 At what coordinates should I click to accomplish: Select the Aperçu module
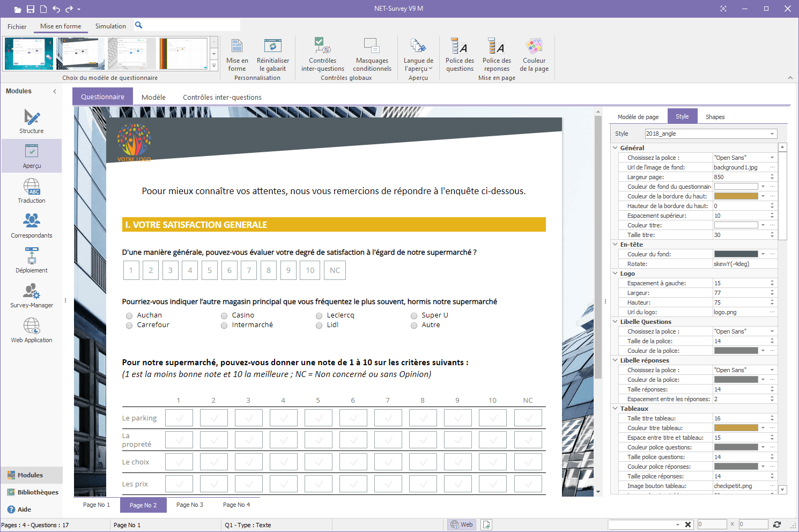[32, 156]
